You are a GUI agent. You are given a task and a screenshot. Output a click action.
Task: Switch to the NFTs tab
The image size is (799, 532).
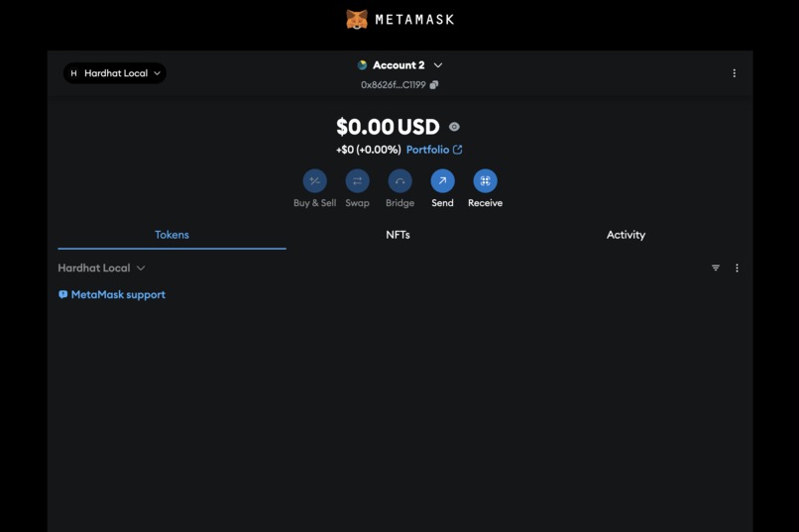click(x=398, y=235)
